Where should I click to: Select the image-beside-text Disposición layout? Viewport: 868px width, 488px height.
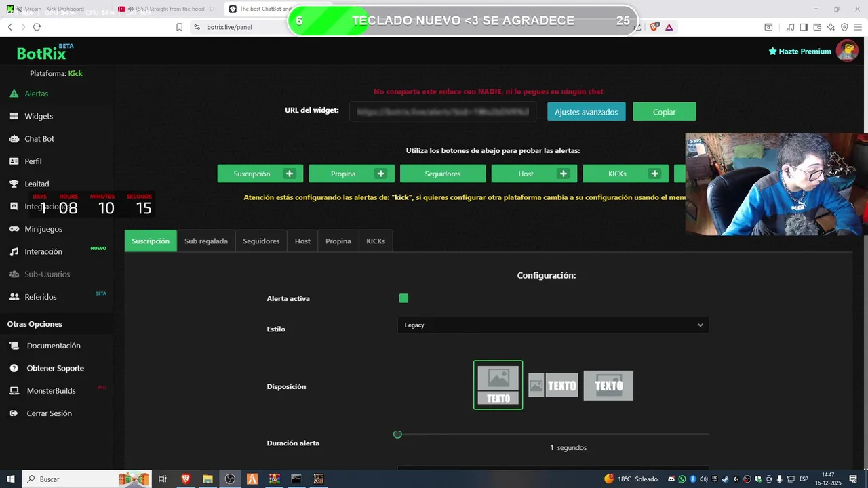tap(553, 385)
